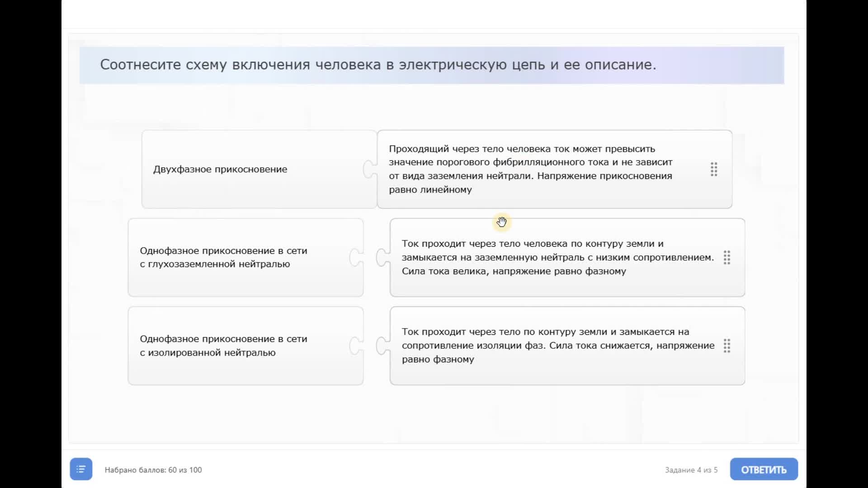Screen dimensions: 868x488
Task: Open the task list icon button
Action: coord(81,469)
